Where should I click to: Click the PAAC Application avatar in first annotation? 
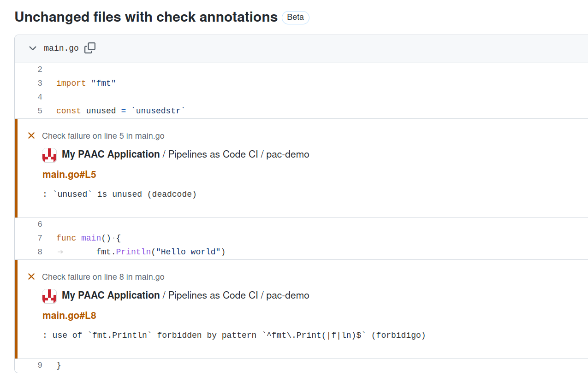(49, 154)
